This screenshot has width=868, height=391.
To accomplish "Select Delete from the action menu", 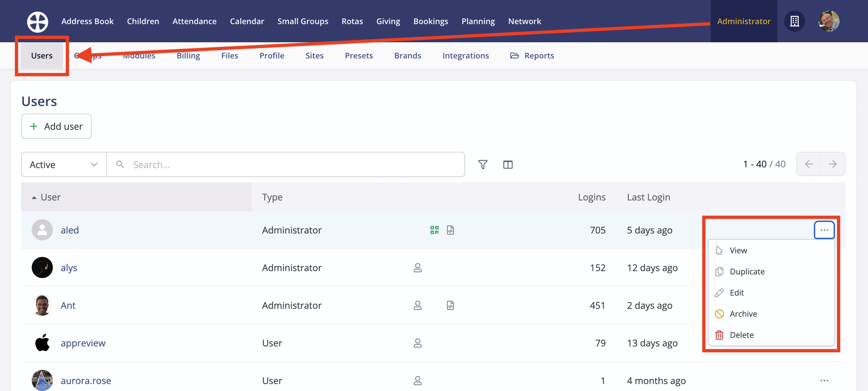I will [x=741, y=335].
